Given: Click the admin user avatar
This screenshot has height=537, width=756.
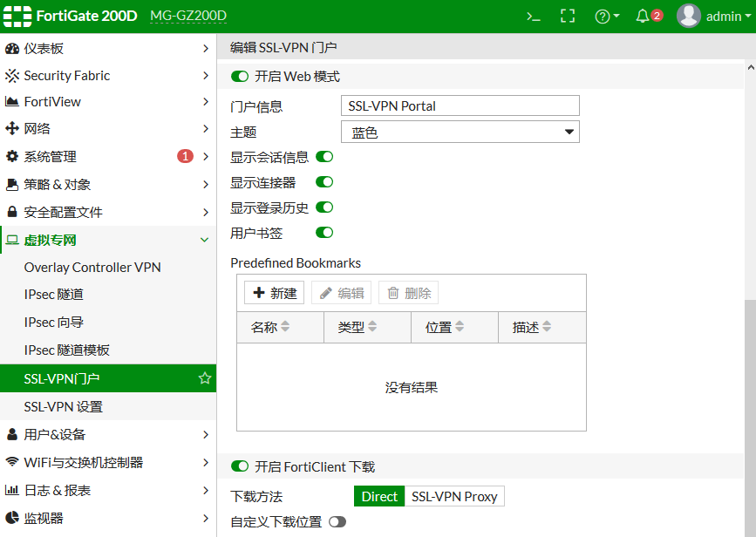Looking at the screenshot, I should pos(689,16).
